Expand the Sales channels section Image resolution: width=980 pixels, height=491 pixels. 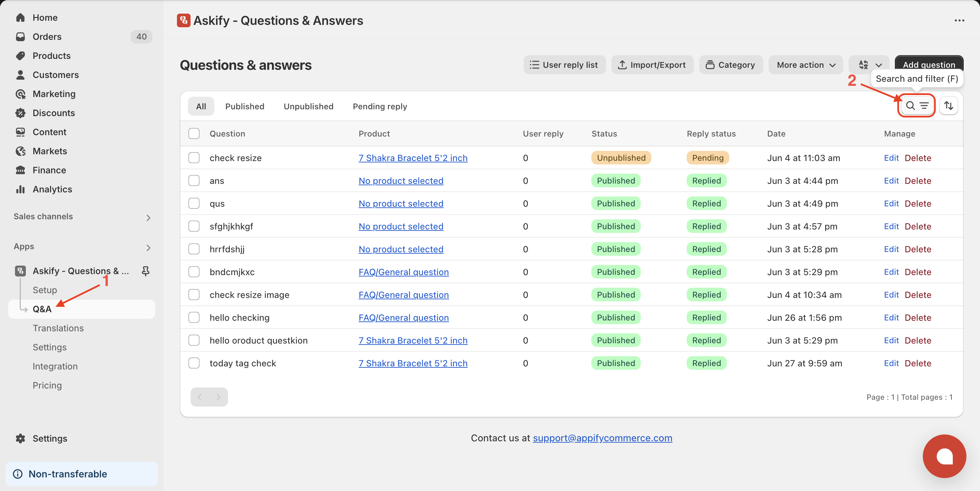148,217
